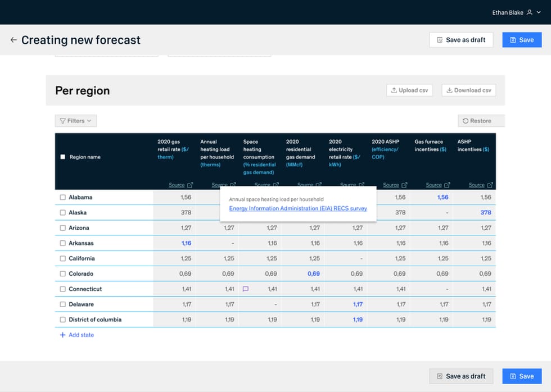Tick the Arkansas row checkbox
Image resolution: width=551 pixels, height=392 pixels.
62,243
